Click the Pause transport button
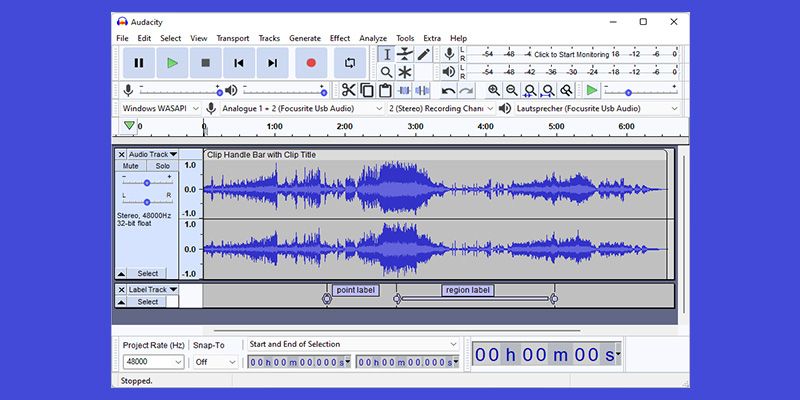800x400 pixels. tap(139, 63)
